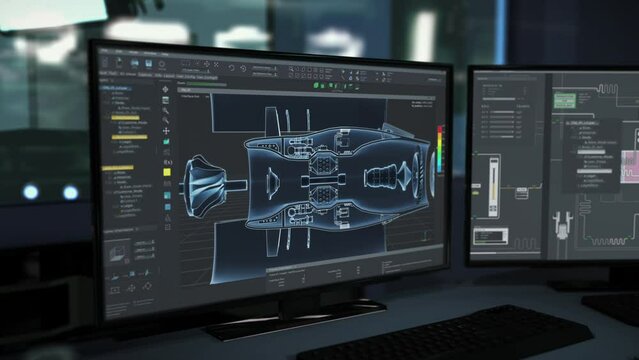Select the diamond pan tool in vertical toolbar
This screenshot has height=360, width=639.
tap(165, 89)
